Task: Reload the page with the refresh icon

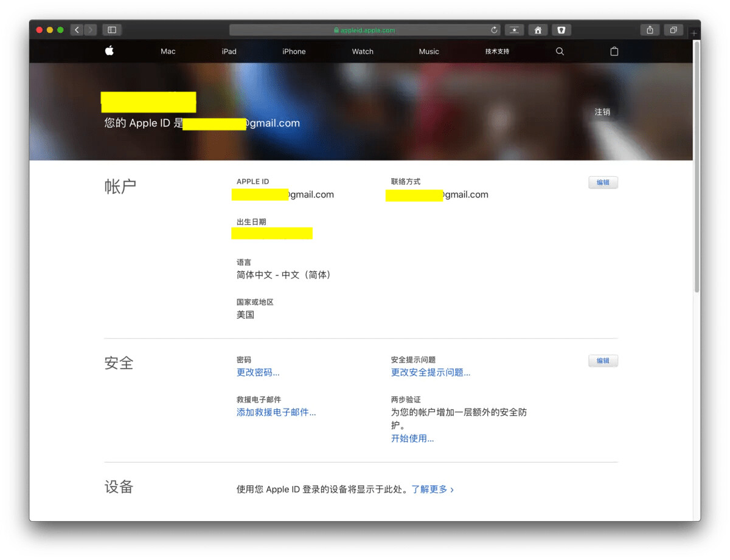Action: [494, 30]
